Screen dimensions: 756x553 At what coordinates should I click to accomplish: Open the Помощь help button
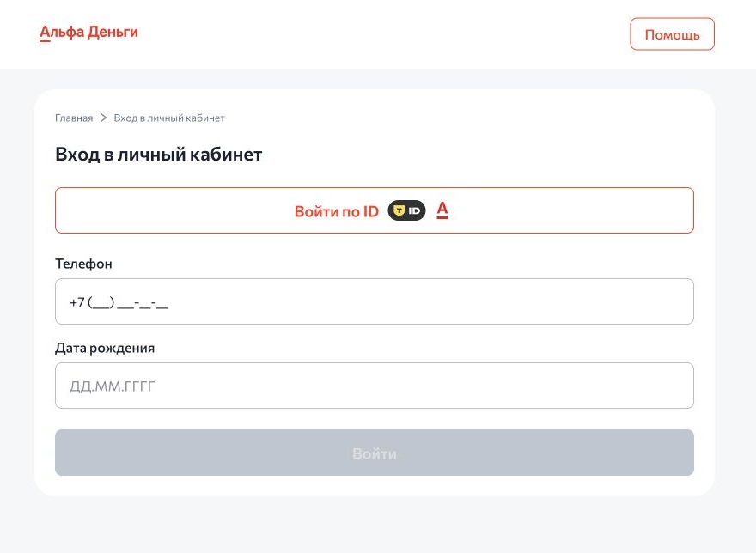[672, 34]
